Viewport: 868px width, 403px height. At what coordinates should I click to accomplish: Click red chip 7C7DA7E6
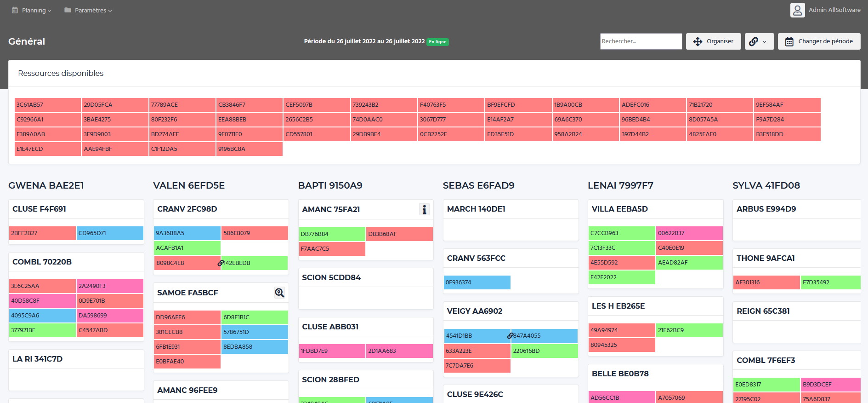477,366
